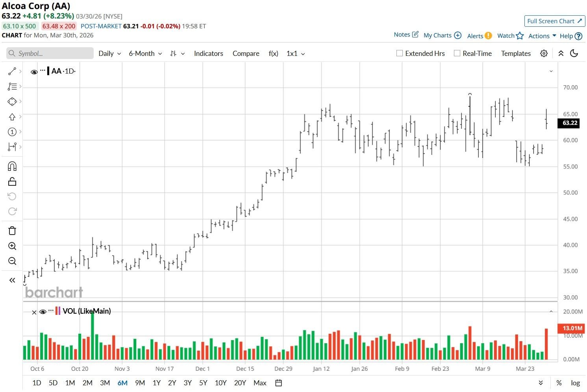Open the 6-Month period dropdown
Screen dimensions: 587x392
click(x=145, y=54)
